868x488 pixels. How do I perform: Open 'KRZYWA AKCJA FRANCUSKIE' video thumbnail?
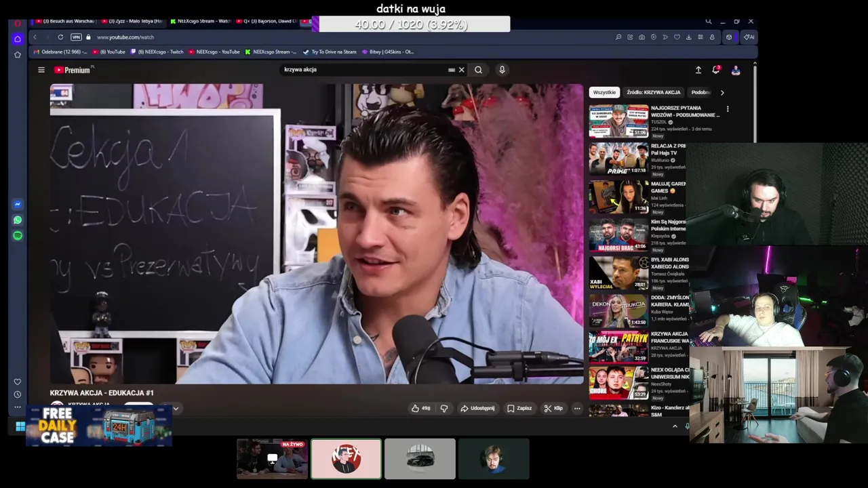pos(618,347)
